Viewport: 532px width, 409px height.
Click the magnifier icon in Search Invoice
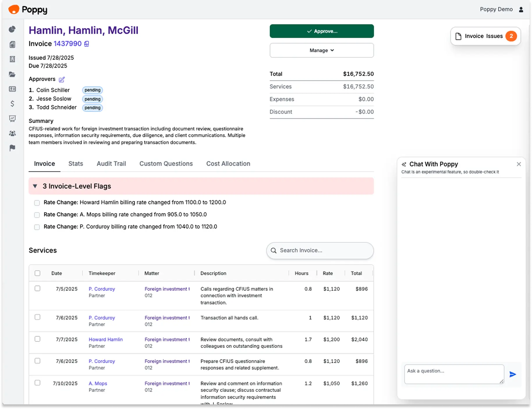(x=274, y=250)
